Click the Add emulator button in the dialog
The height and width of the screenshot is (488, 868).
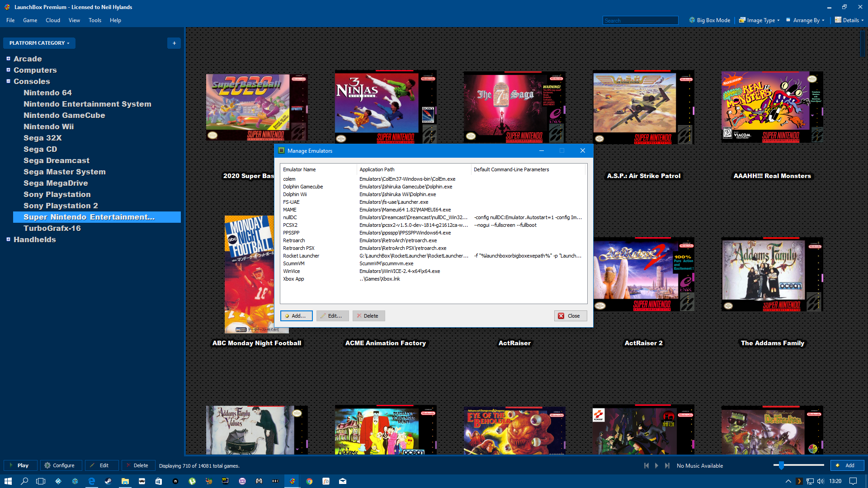point(296,316)
